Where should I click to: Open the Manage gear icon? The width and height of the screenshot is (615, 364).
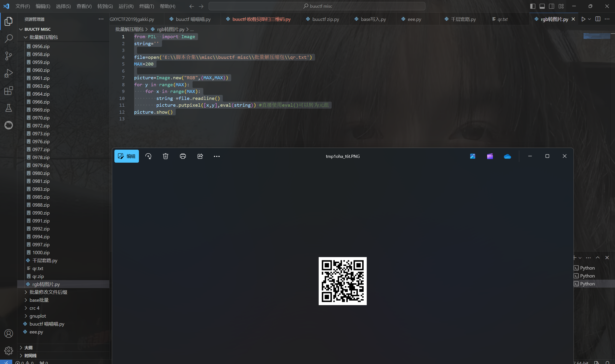[x=9, y=351]
